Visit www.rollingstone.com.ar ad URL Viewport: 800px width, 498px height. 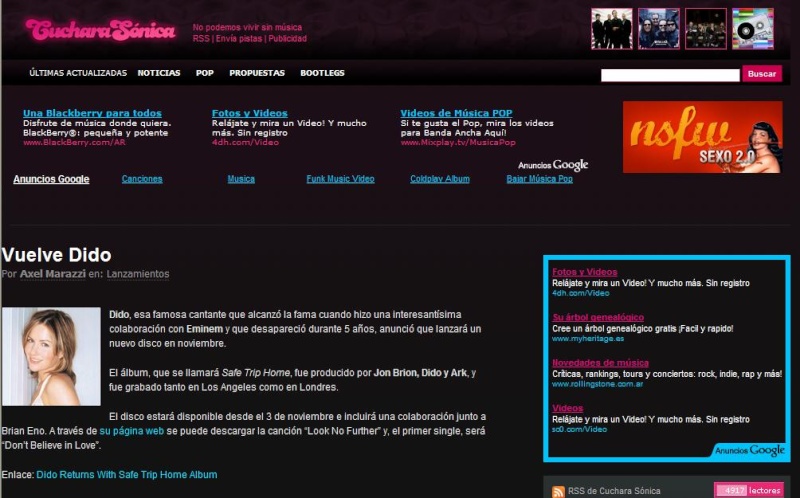(597, 384)
